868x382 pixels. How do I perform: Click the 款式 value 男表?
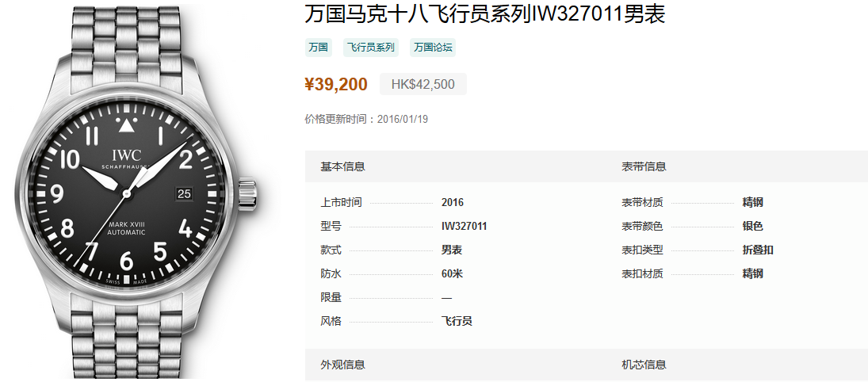[452, 250]
